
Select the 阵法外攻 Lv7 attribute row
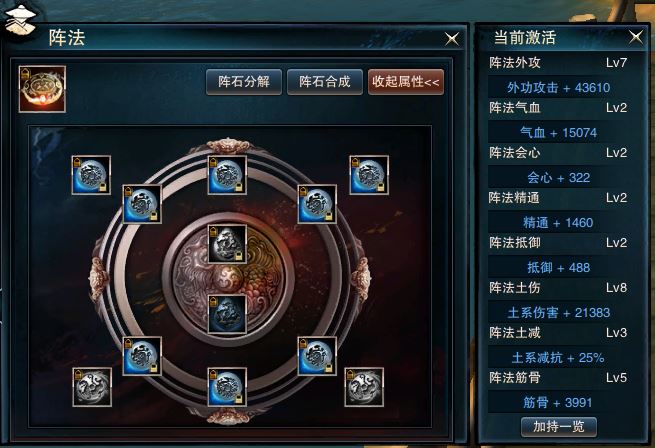pyautogui.click(x=558, y=63)
